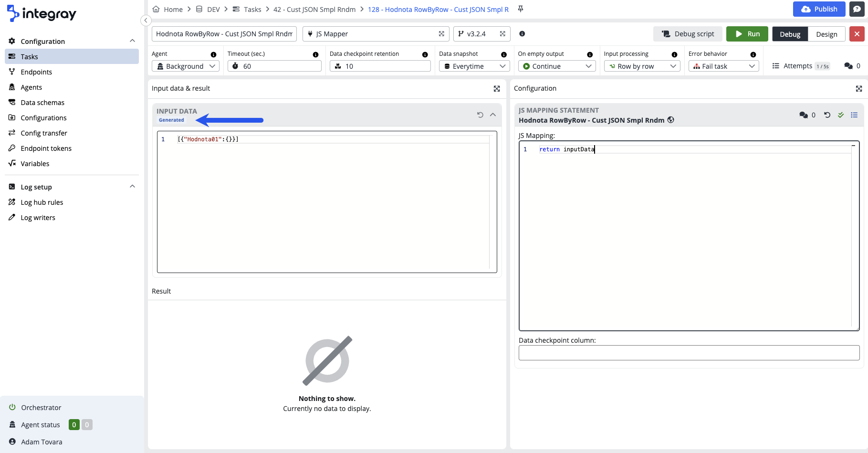This screenshot has width=868, height=453.
Task: Open the chat support icon top right
Action: pos(857,9)
